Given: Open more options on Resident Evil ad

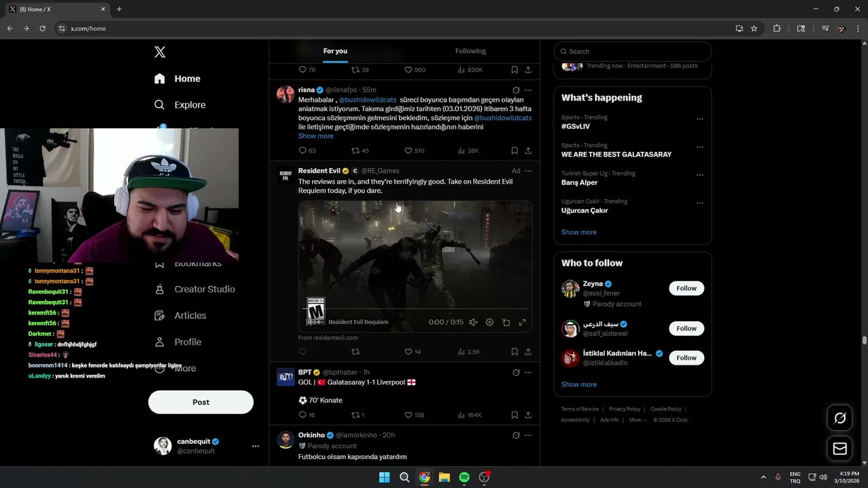Looking at the screenshot, I should point(528,171).
